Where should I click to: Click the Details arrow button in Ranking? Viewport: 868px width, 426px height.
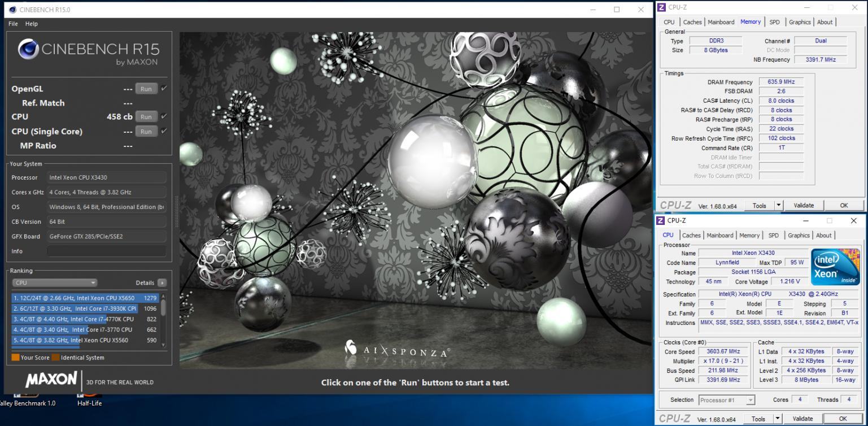click(x=162, y=282)
